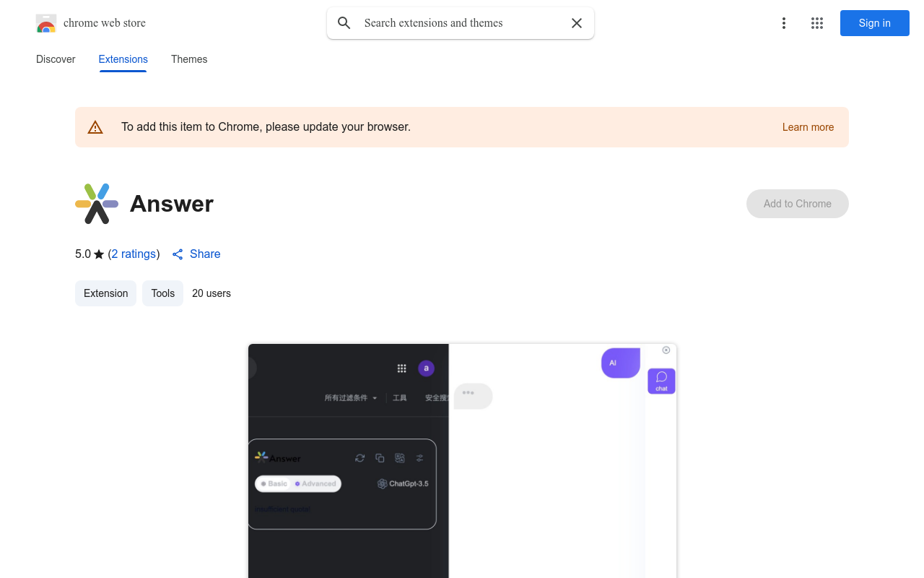Open the Google apps grid
The width and height of the screenshot is (924, 578).
pyautogui.click(x=817, y=23)
